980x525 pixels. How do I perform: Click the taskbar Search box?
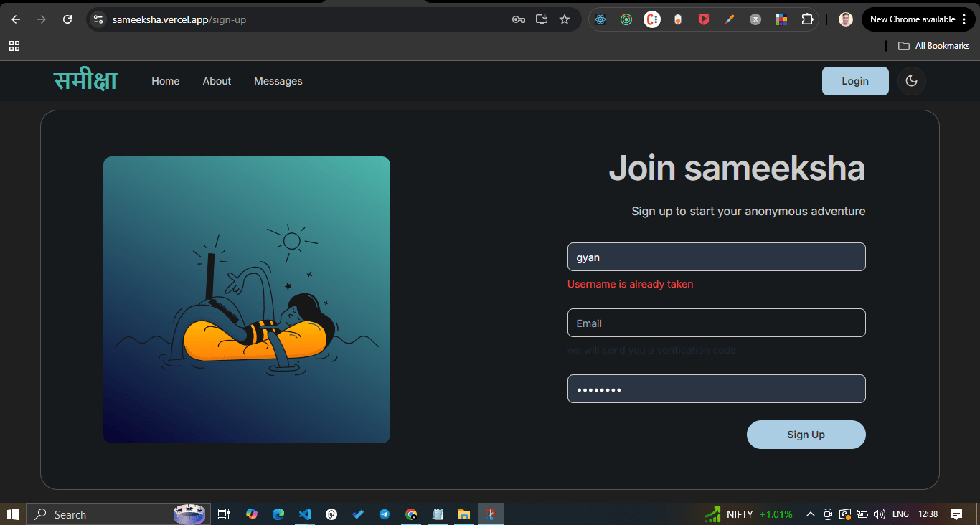(x=118, y=514)
